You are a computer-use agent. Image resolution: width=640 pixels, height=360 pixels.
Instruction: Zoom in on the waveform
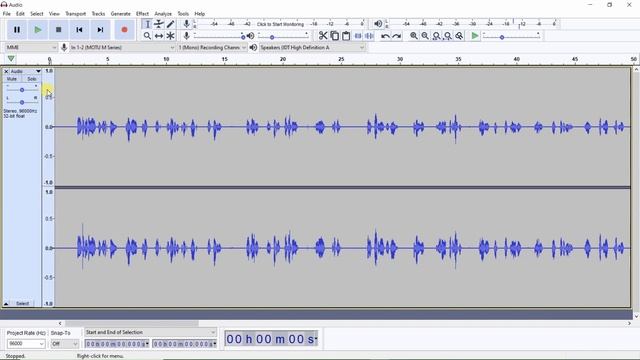click(x=413, y=36)
